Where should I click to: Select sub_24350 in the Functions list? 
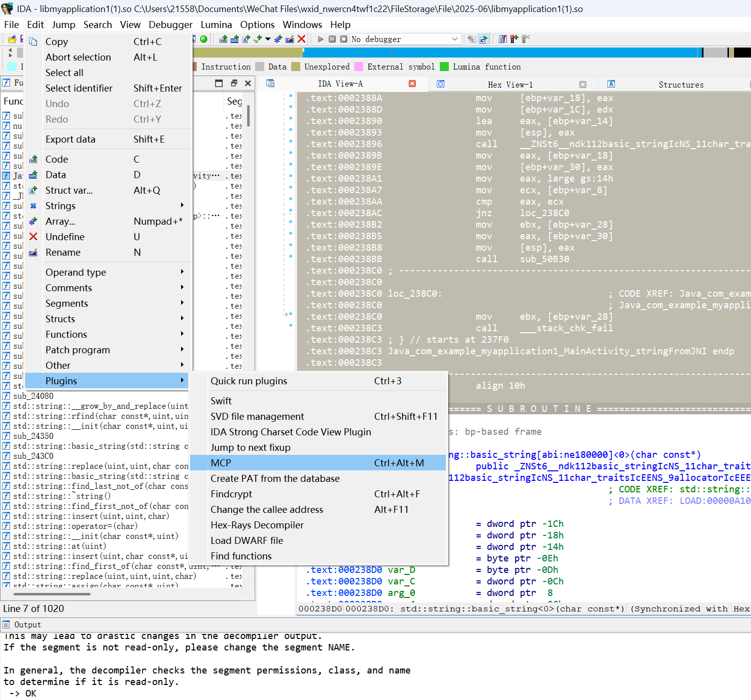point(33,436)
